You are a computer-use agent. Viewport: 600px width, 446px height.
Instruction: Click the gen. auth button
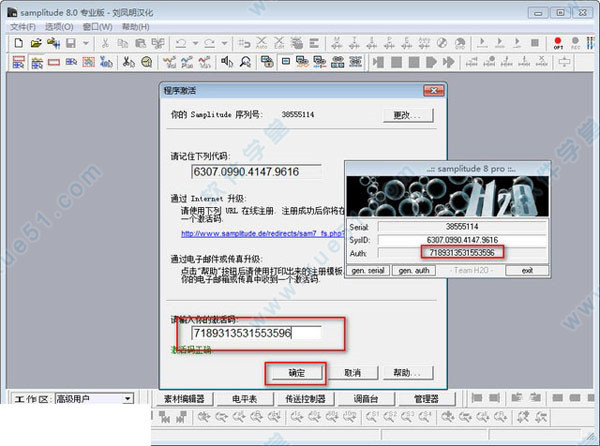point(414,270)
